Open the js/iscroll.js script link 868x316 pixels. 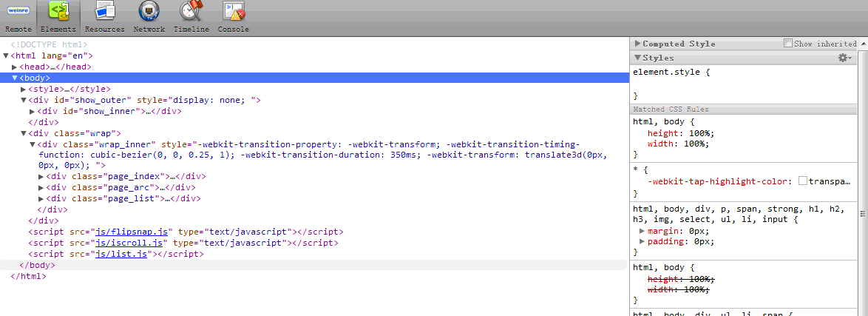(x=129, y=243)
